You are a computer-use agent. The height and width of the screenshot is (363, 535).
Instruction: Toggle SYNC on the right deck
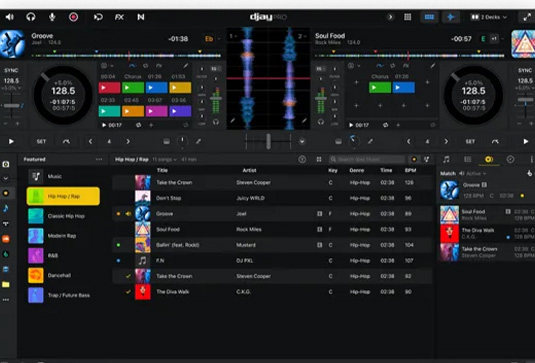(x=525, y=70)
